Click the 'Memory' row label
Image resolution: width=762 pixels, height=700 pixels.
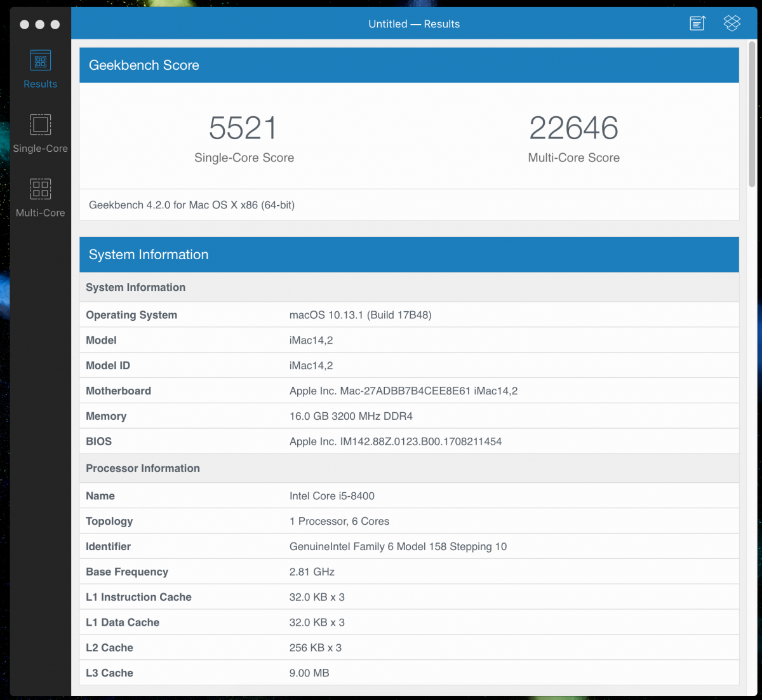coord(106,417)
